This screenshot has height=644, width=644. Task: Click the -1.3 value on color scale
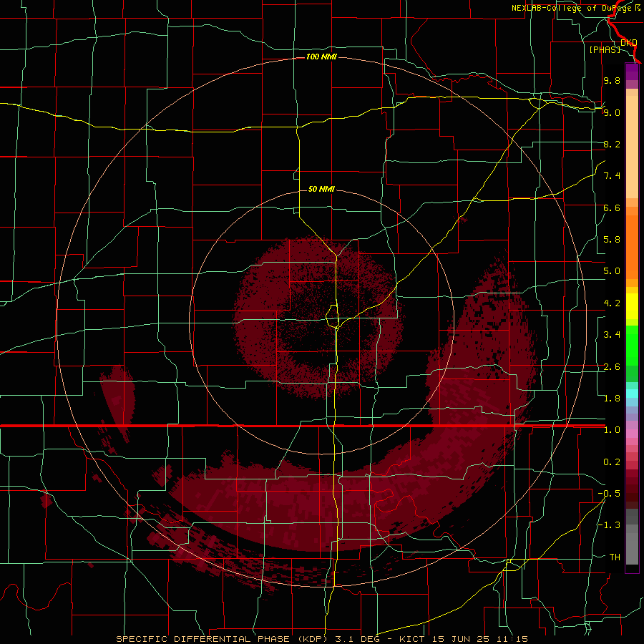[x=609, y=525]
